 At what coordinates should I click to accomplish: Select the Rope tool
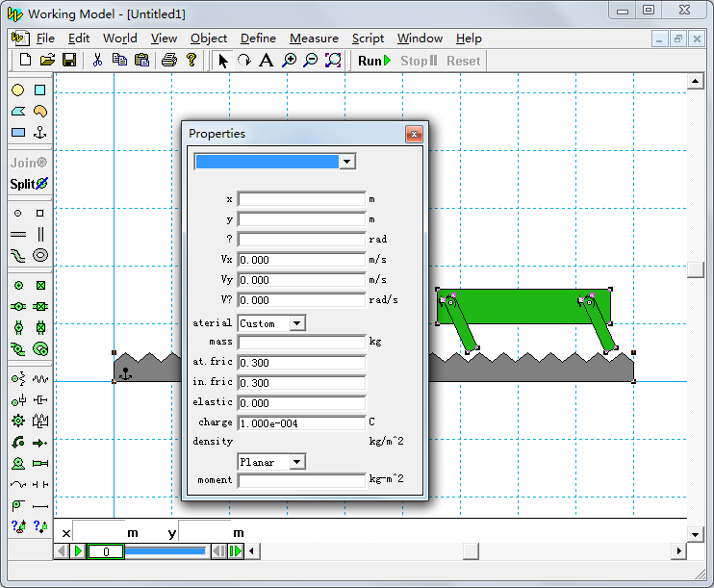click(x=18, y=485)
